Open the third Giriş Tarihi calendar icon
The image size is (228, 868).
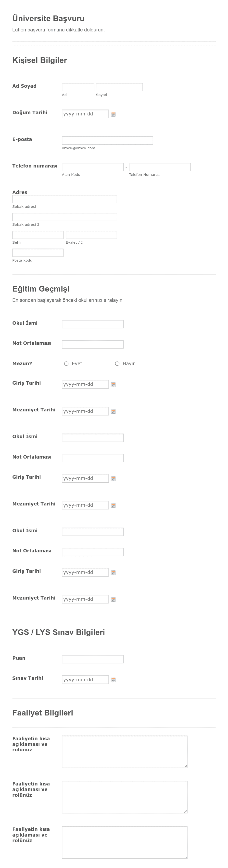pyautogui.click(x=113, y=572)
